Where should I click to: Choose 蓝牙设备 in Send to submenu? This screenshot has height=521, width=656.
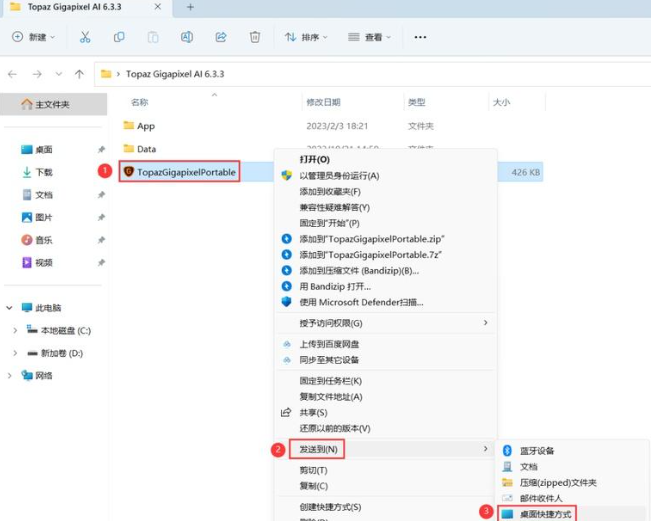pyautogui.click(x=537, y=451)
